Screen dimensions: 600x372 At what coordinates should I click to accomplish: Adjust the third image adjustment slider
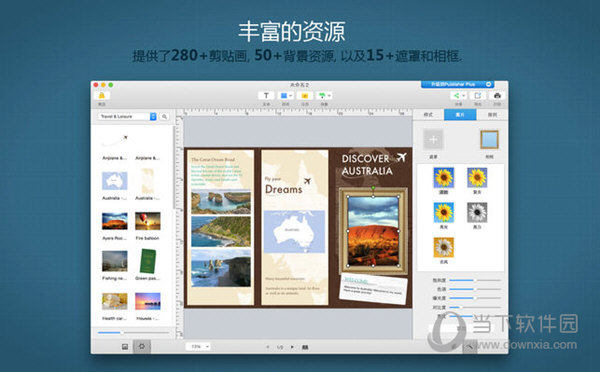[475, 298]
